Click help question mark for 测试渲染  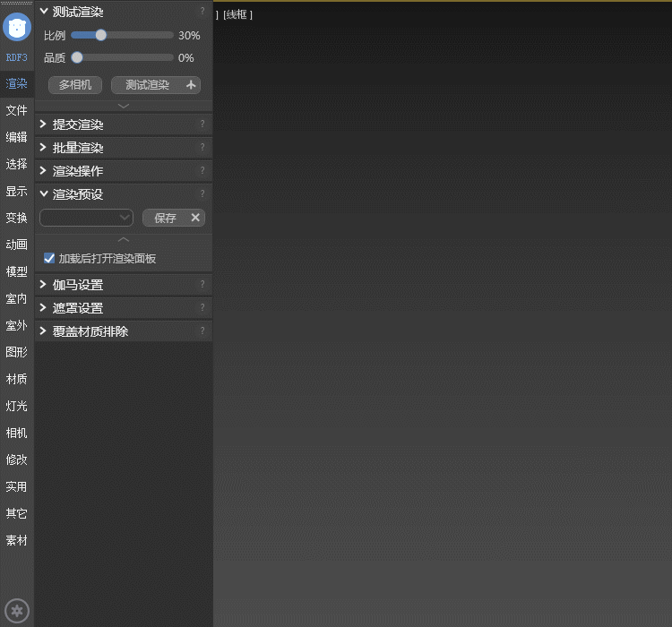coord(202,11)
